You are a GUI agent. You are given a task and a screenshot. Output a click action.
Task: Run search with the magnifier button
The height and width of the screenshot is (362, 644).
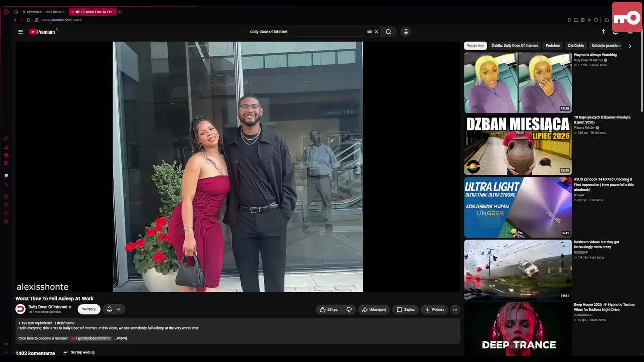pyautogui.click(x=388, y=32)
